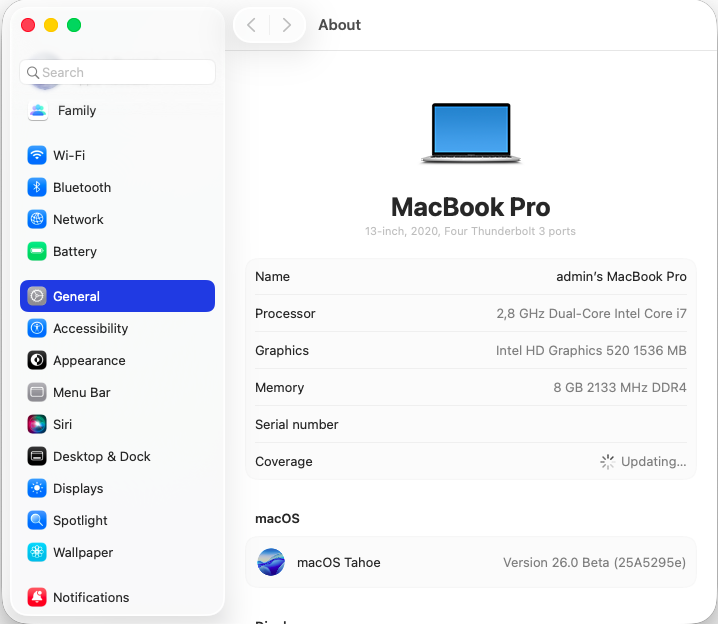Viewport: 718px width, 624px height.
Task: Close the window with red button
Action: [x=28, y=25]
